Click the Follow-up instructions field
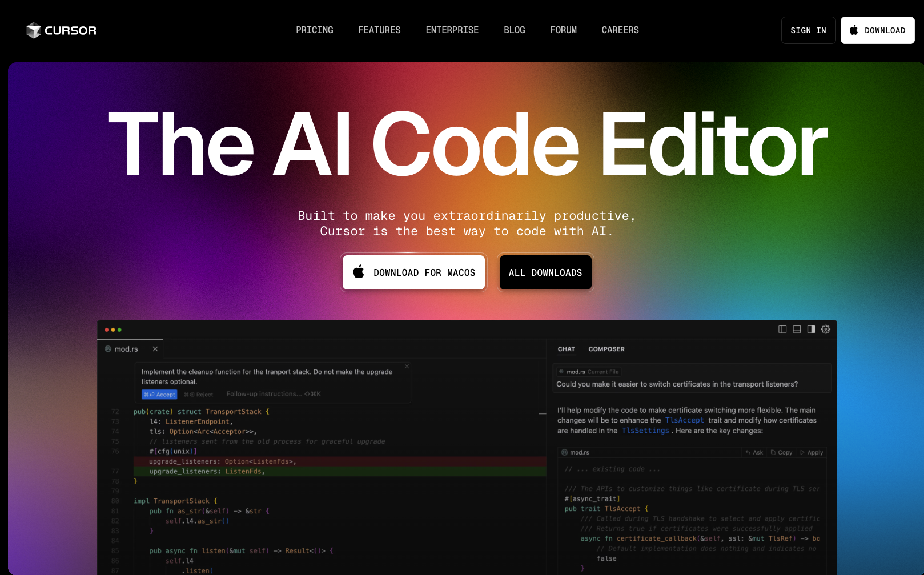The width and height of the screenshot is (924, 575). tap(274, 394)
